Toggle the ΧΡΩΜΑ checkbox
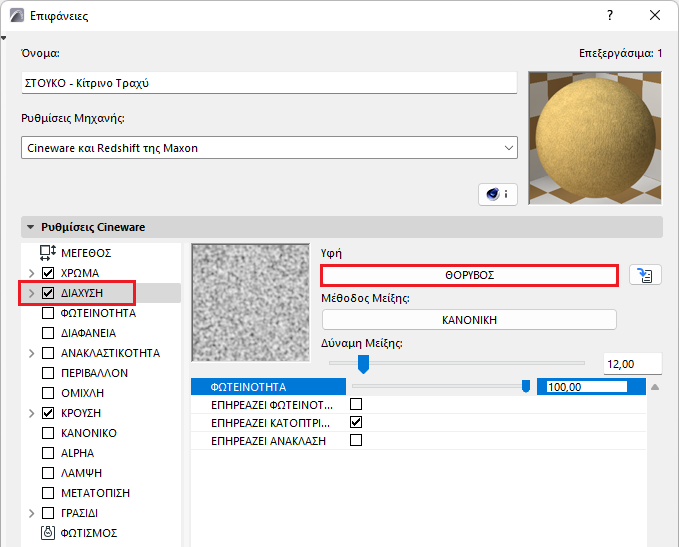Image resolution: width=679 pixels, height=547 pixels. point(48,273)
